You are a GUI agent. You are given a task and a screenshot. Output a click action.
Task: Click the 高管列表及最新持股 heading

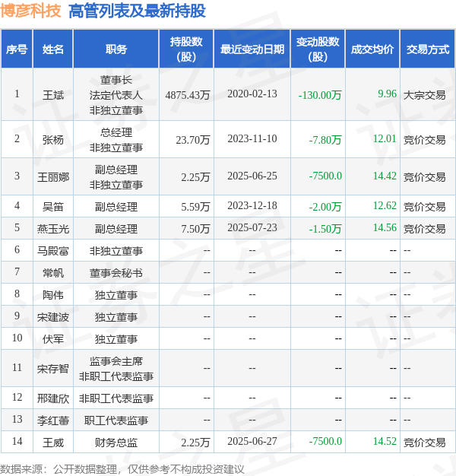[137, 11]
